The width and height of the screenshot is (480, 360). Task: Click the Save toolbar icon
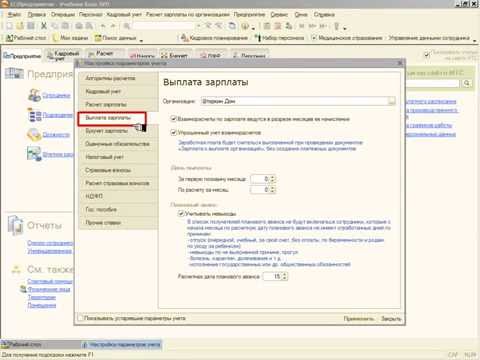[x=31, y=26]
